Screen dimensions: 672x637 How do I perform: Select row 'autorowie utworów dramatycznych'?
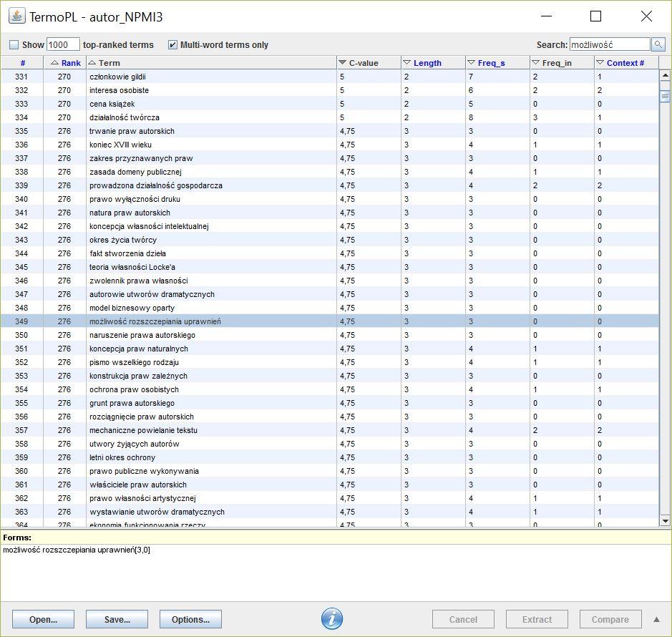(x=330, y=294)
